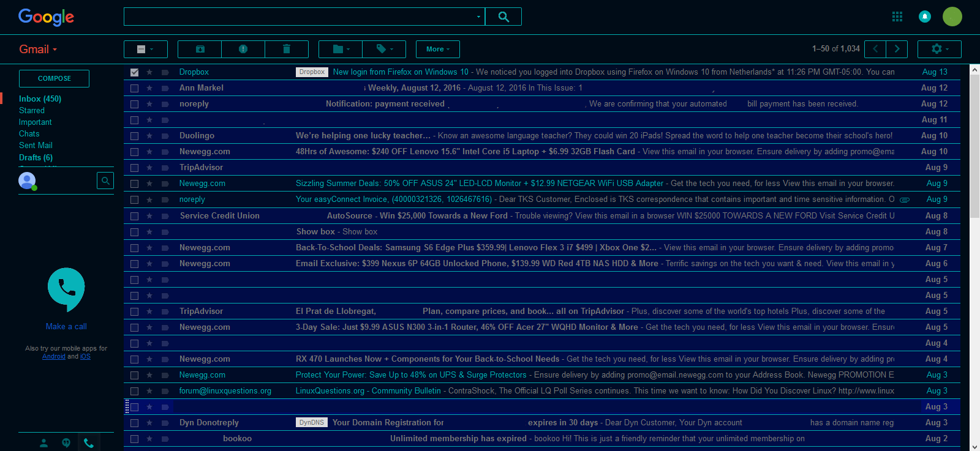Screen dimensions: 980x451
Task: Select the Notification payment received checkbox
Action: 134,104
